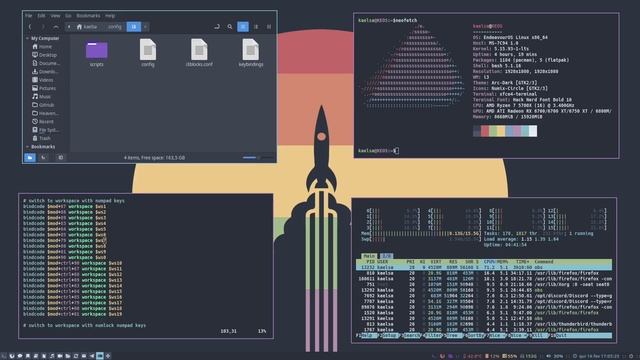Viewport: 640px width, 360px height.
Task: Sort htop by PID column header
Action: (370, 262)
